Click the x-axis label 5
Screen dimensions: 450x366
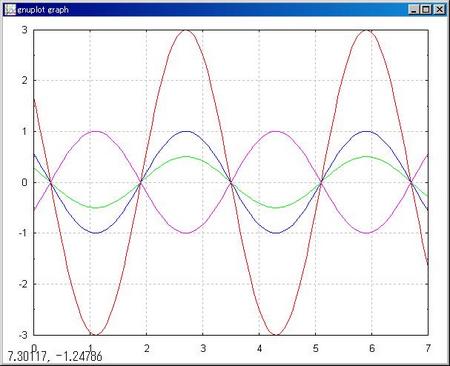click(x=316, y=348)
